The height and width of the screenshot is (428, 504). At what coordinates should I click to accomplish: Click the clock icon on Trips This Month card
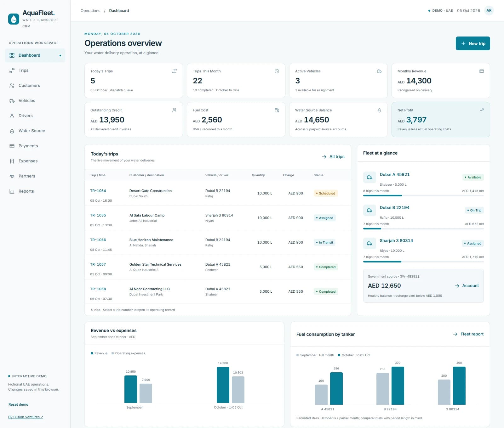tap(277, 71)
